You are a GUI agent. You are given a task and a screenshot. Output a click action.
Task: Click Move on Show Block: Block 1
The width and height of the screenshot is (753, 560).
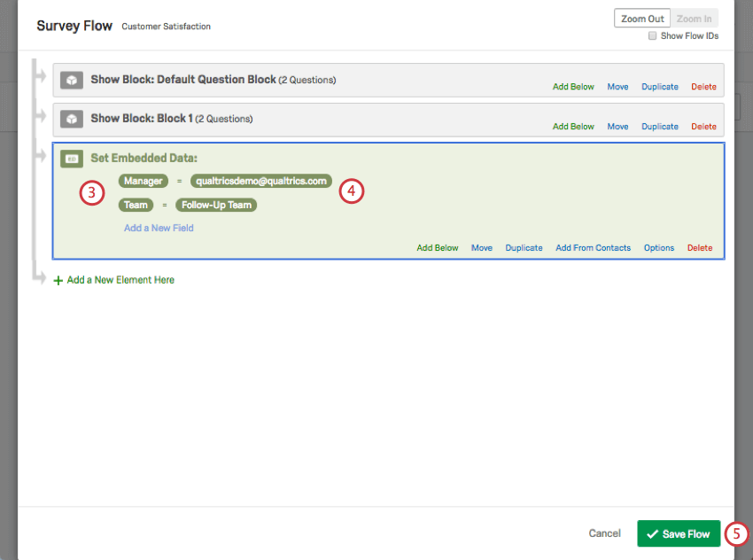617,126
